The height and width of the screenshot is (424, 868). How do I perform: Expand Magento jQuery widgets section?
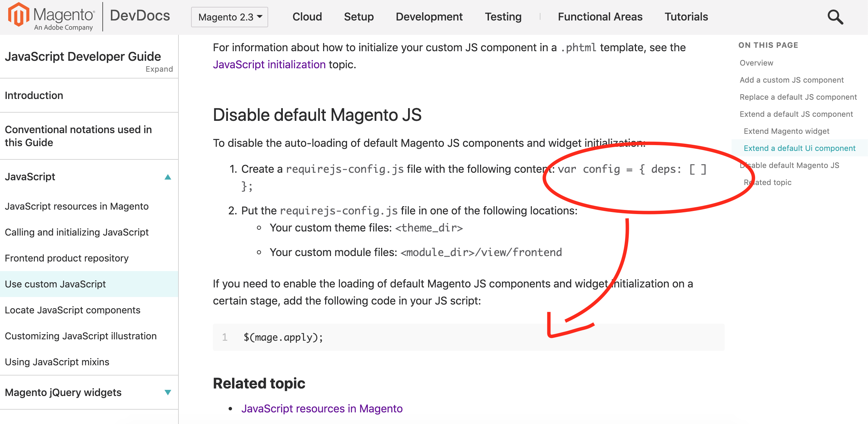(x=168, y=393)
